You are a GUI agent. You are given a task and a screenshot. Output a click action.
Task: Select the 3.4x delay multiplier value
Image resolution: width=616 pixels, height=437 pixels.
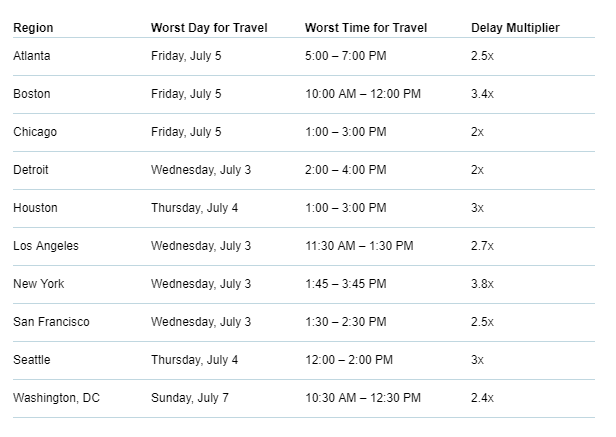click(482, 94)
